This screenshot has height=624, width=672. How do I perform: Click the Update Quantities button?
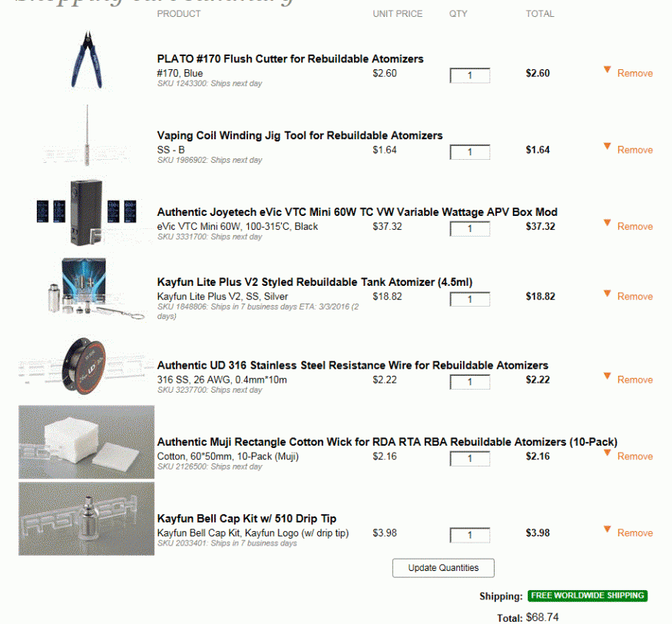point(443,568)
